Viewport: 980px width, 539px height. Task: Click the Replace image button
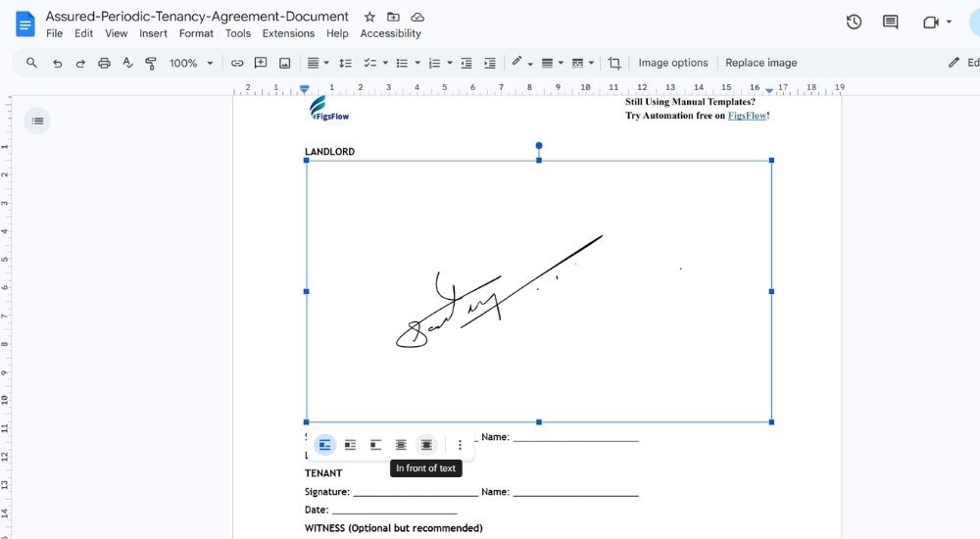pos(760,63)
